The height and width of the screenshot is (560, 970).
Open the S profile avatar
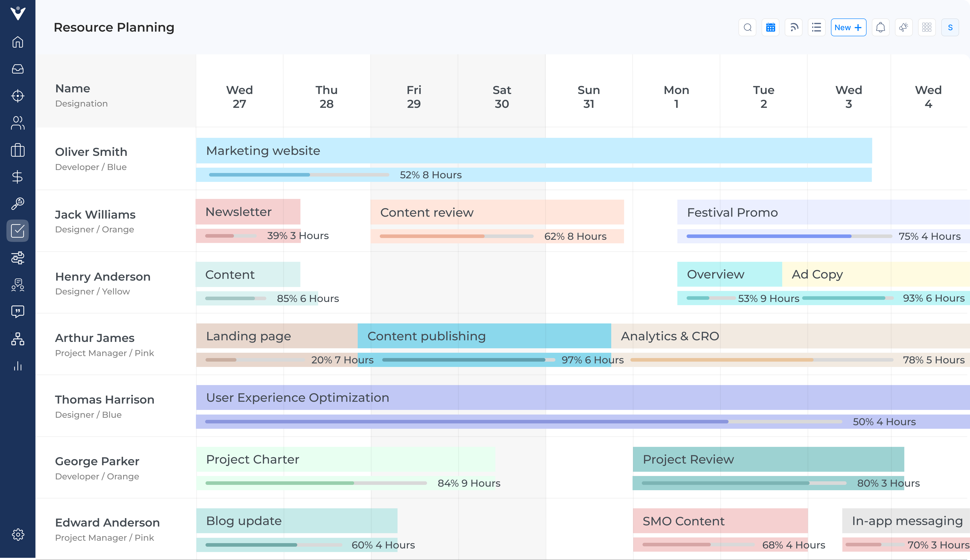click(950, 27)
